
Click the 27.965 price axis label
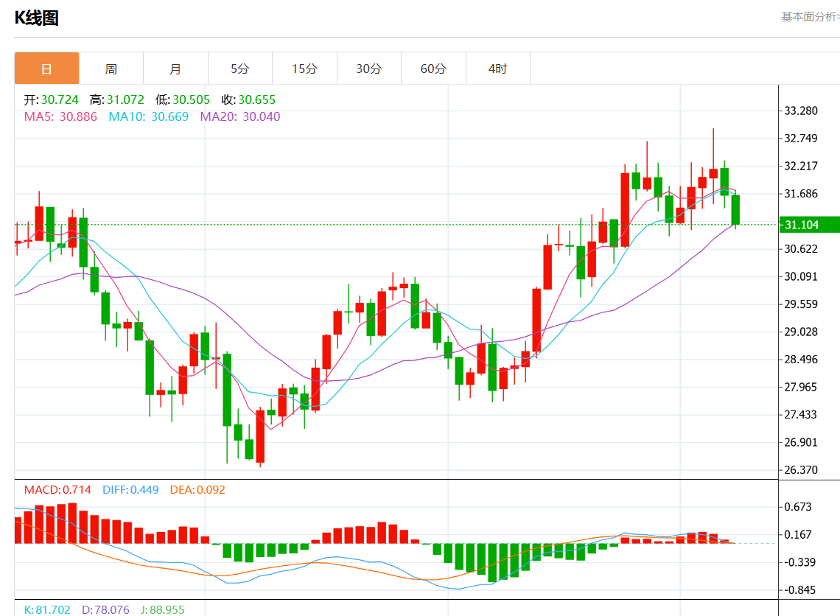(x=801, y=387)
